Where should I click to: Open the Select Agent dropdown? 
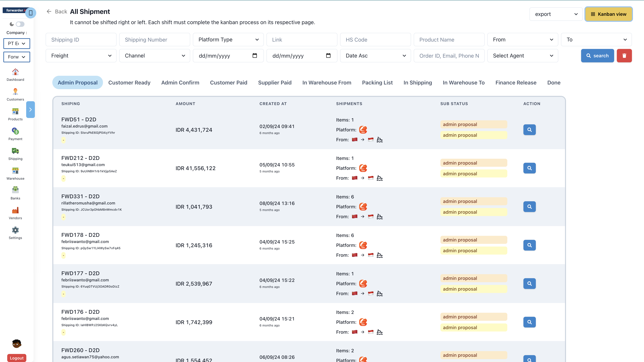523,56
